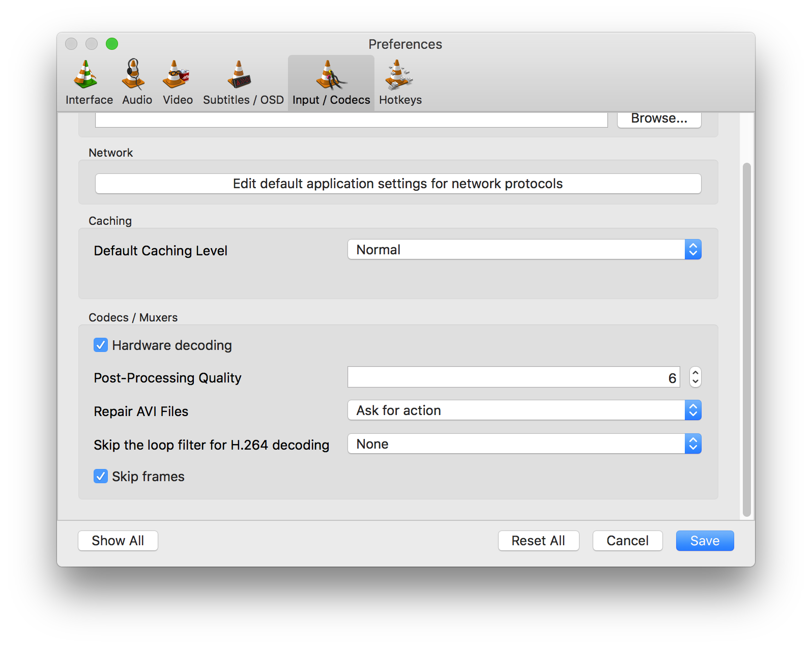
Task: Open the Default Caching Level dropdown
Action: [x=525, y=249]
